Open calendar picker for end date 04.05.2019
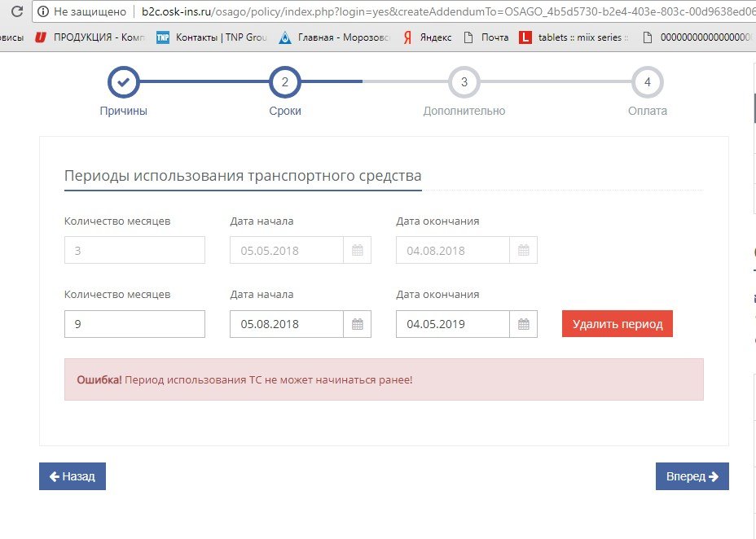Image resolution: width=756 pixels, height=539 pixels. tap(523, 324)
